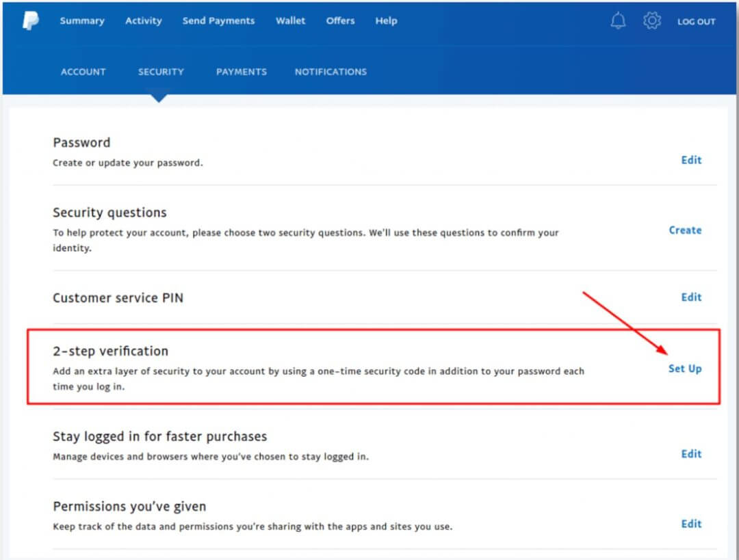The width and height of the screenshot is (739, 560).
Task: Edit the Password setting
Action: (x=691, y=160)
